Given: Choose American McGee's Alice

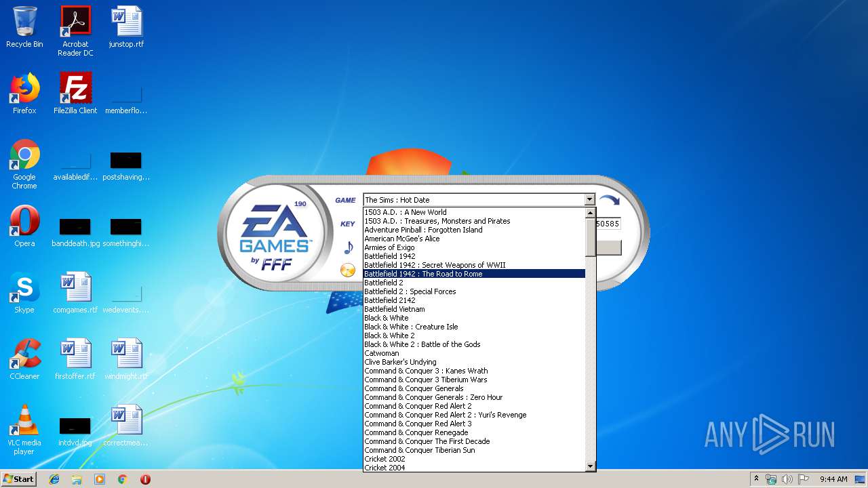Looking at the screenshot, I should pyautogui.click(x=474, y=239).
